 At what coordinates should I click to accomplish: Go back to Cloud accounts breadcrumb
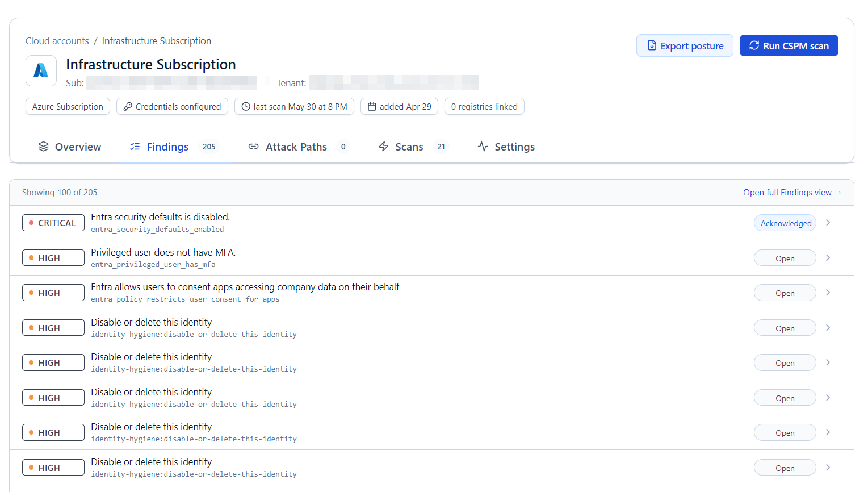pyautogui.click(x=57, y=41)
